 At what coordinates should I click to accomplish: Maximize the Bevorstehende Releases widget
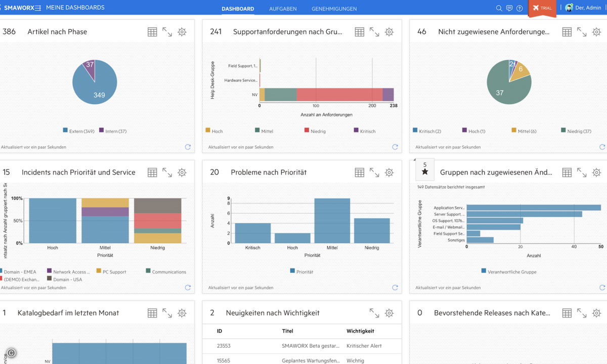pyautogui.click(x=582, y=313)
